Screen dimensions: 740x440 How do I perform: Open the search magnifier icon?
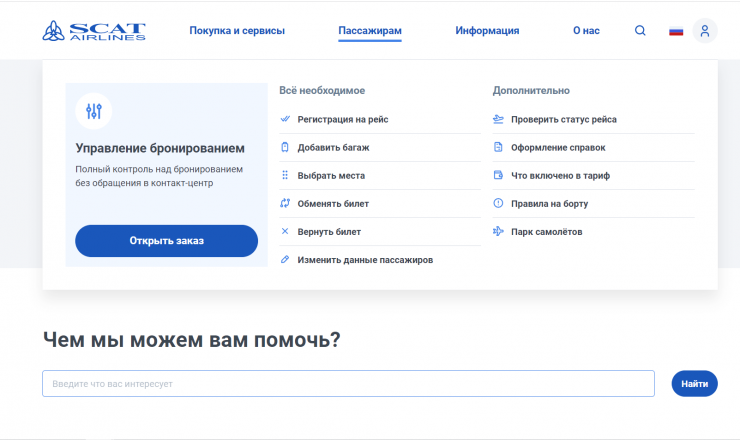pyautogui.click(x=640, y=31)
